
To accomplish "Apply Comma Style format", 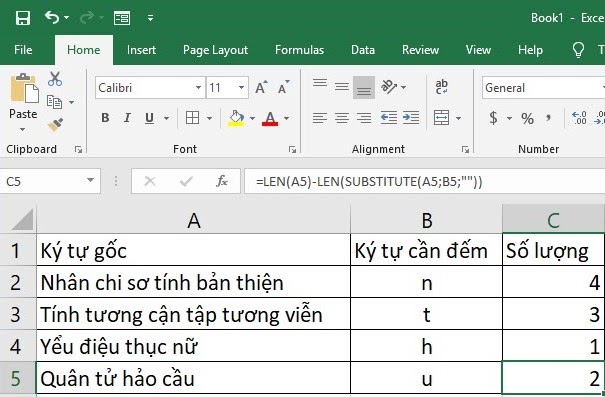I will (x=549, y=118).
